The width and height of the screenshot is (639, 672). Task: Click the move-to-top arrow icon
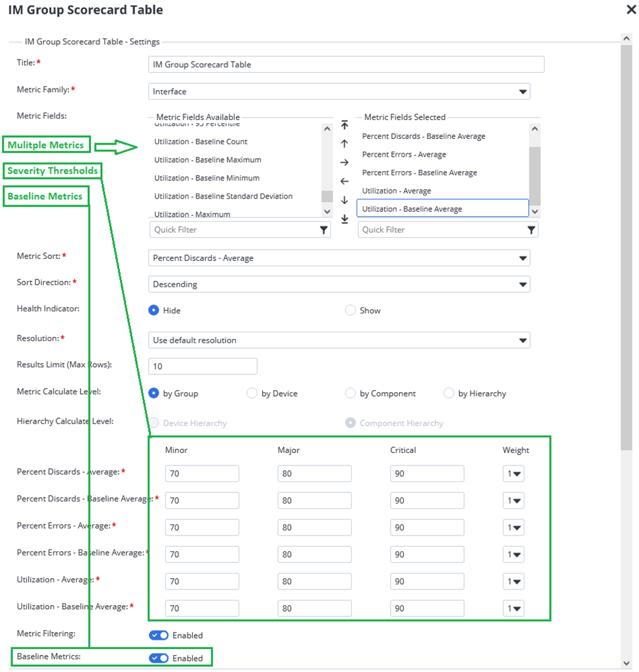point(345,125)
